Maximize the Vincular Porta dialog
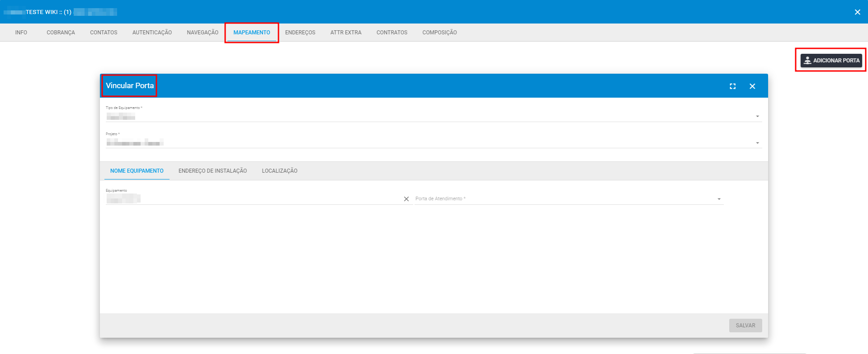868x354 pixels. coord(733,86)
